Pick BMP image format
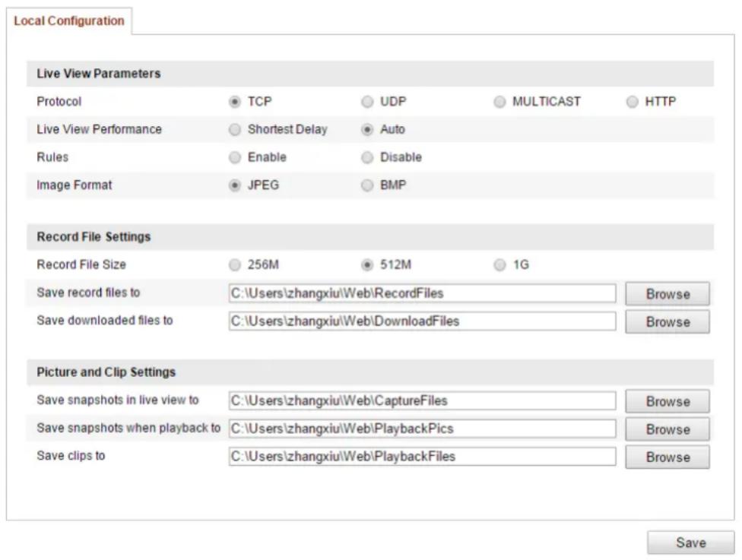 [x=367, y=185]
